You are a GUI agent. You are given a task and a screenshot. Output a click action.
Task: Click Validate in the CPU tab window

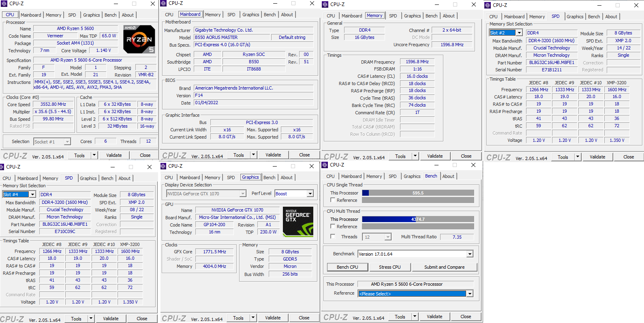(x=114, y=155)
